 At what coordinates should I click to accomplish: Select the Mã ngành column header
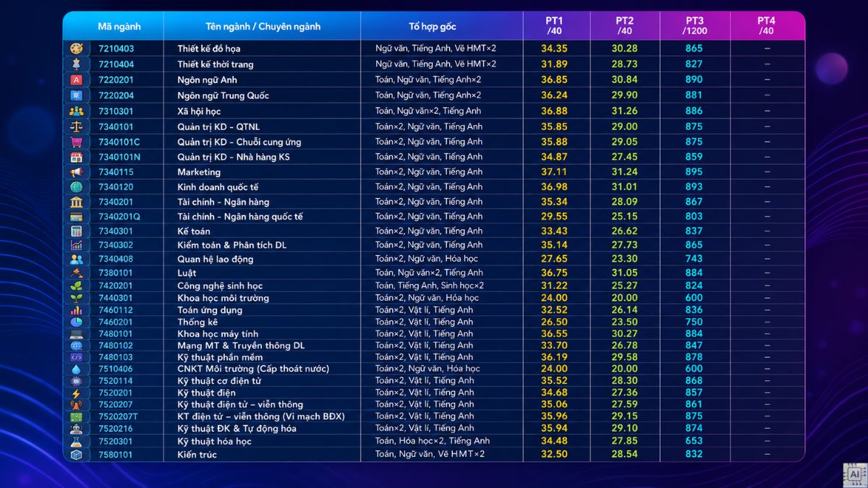pos(119,27)
